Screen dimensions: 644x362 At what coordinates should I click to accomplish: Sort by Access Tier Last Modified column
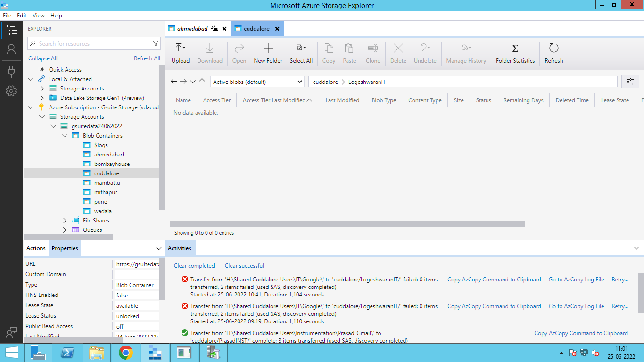pyautogui.click(x=277, y=100)
